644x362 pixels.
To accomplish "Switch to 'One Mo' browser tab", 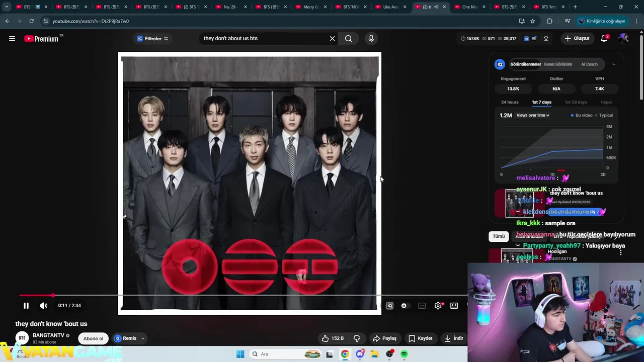I will 469,7.
